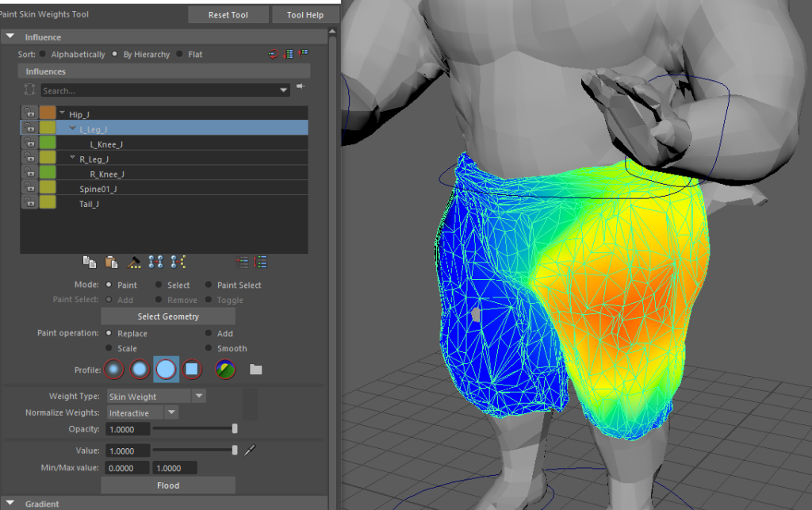Viewport: 812px width, 510px height.
Task: Click the Opacity slider handle
Action: 235,429
